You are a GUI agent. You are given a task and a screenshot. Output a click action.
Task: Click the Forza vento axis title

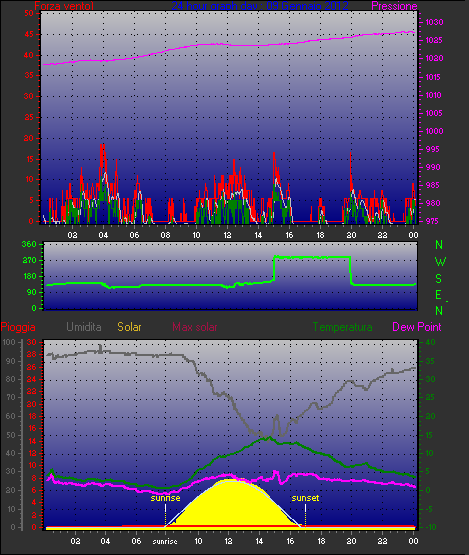pyautogui.click(x=64, y=6)
